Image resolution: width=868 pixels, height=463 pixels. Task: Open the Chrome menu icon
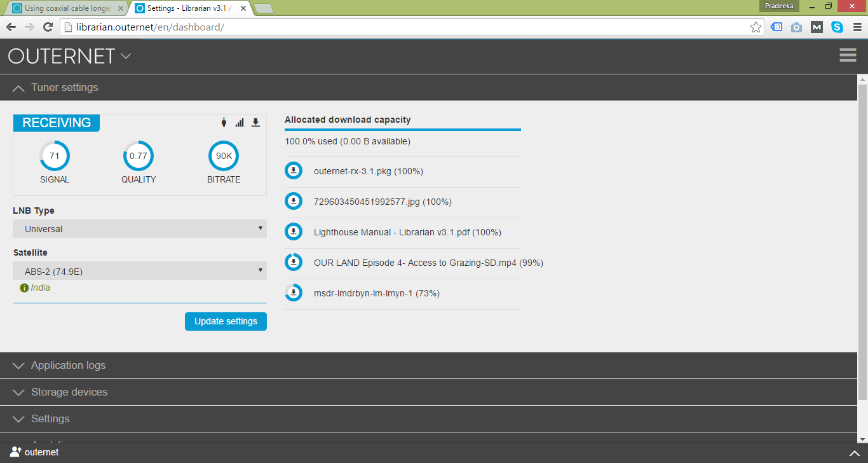click(857, 27)
